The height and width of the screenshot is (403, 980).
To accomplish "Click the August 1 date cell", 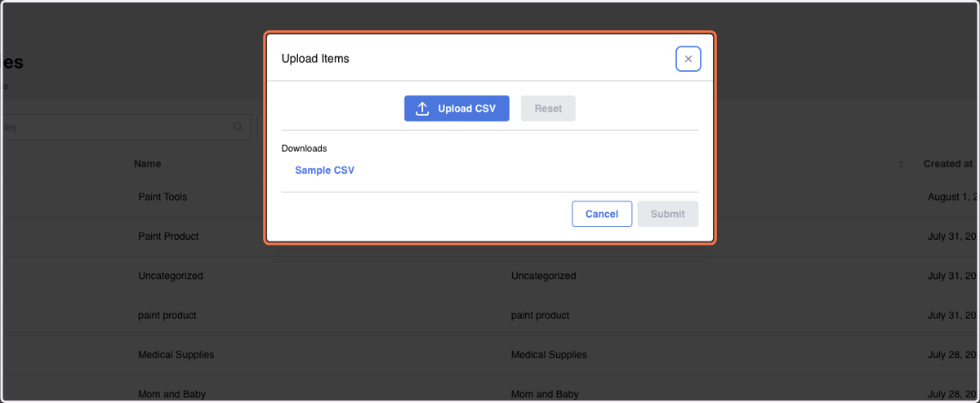I will pos(953,197).
